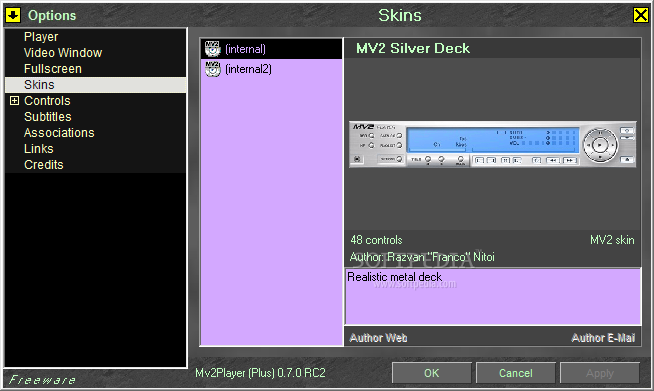Confirm changes with the OK button
654x391 pixels.
[x=432, y=373]
